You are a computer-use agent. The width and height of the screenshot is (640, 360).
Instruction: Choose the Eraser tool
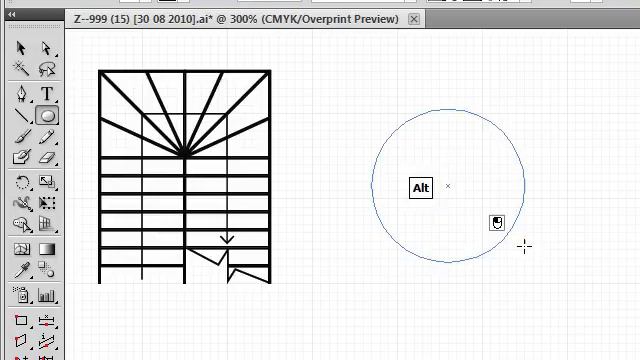pos(47,158)
